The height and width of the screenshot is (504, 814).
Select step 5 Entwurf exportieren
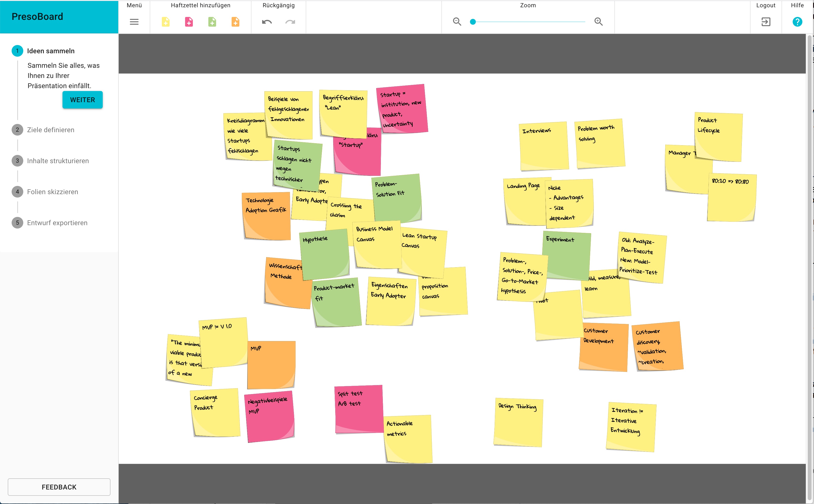click(x=57, y=223)
